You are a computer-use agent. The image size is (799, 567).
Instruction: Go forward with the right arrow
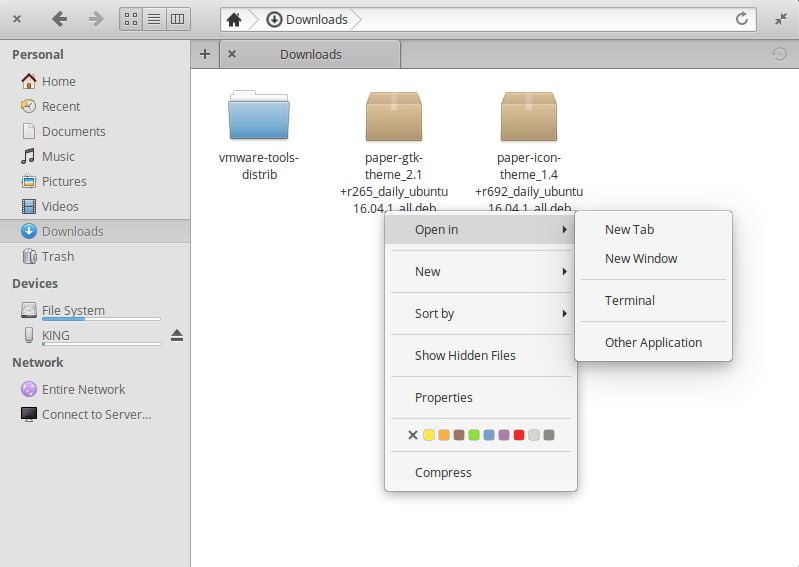point(96,19)
